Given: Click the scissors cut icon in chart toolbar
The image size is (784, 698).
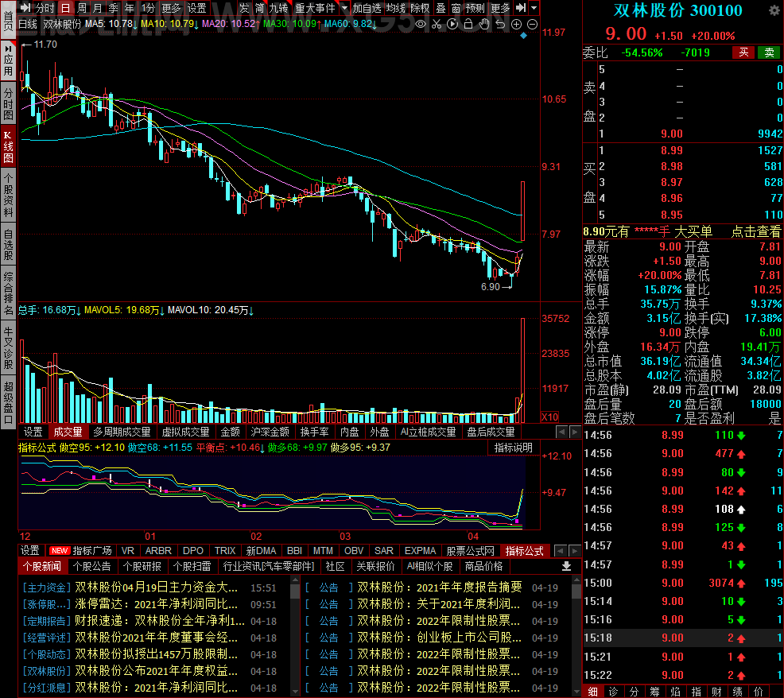Looking at the screenshot, I should [x=437, y=24].
